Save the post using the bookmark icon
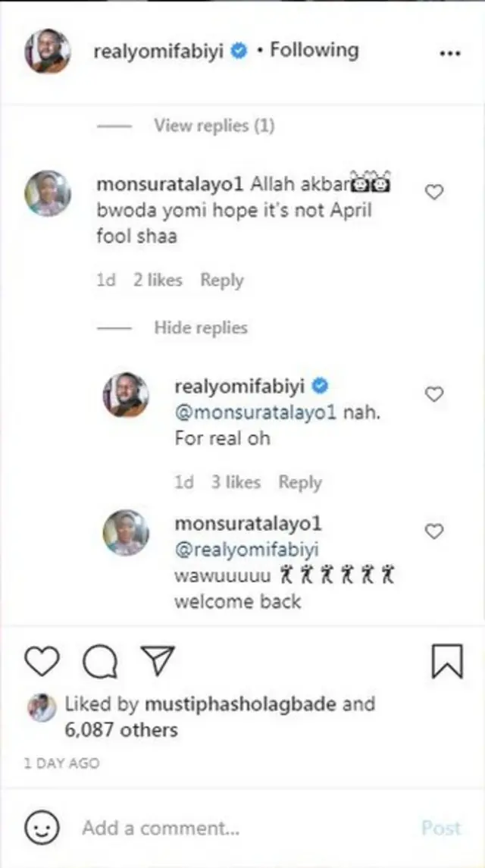This screenshot has width=485, height=868. pos(448,660)
